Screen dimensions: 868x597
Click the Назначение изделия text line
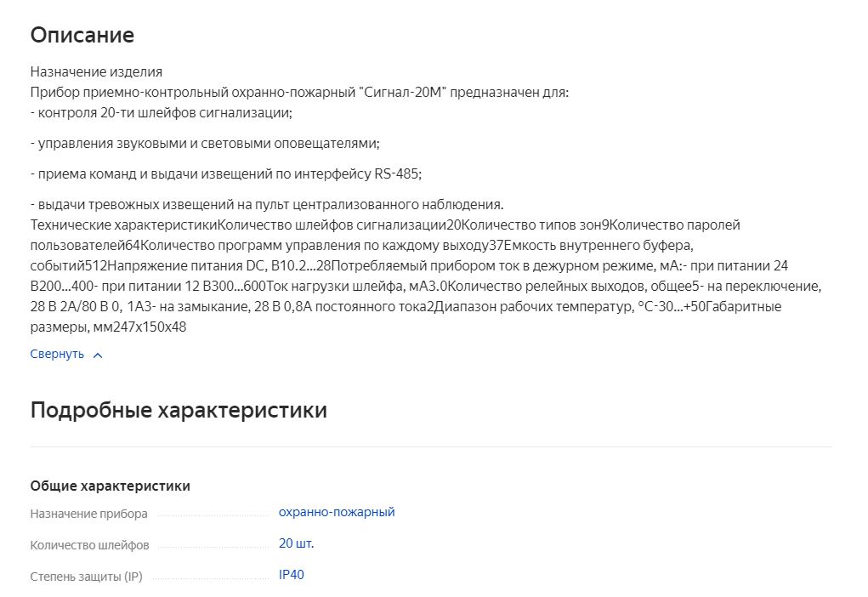[x=96, y=71]
